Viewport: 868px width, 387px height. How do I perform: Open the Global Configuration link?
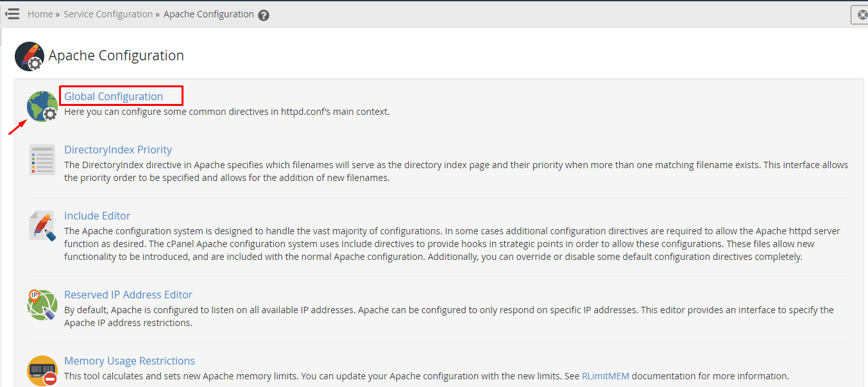(x=114, y=96)
